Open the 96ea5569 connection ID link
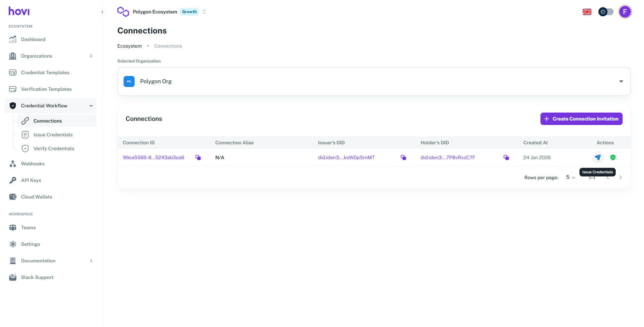Screen dimensions: 644x327 (x=153, y=157)
